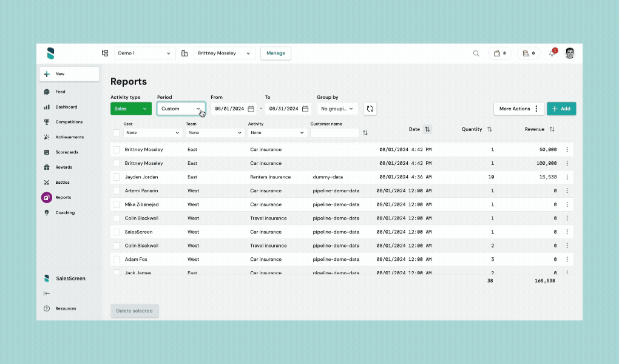Open the search magnifier in top bar

(476, 53)
